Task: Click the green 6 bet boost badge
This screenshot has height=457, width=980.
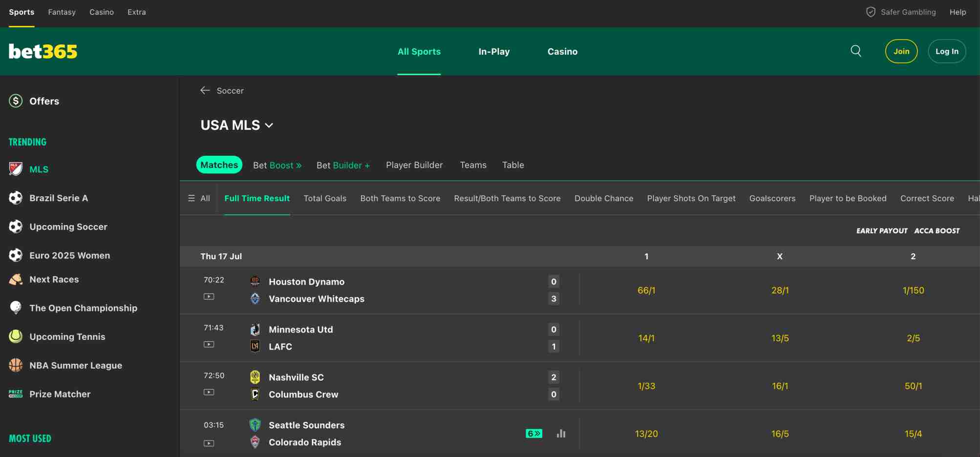Action: point(534,434)
